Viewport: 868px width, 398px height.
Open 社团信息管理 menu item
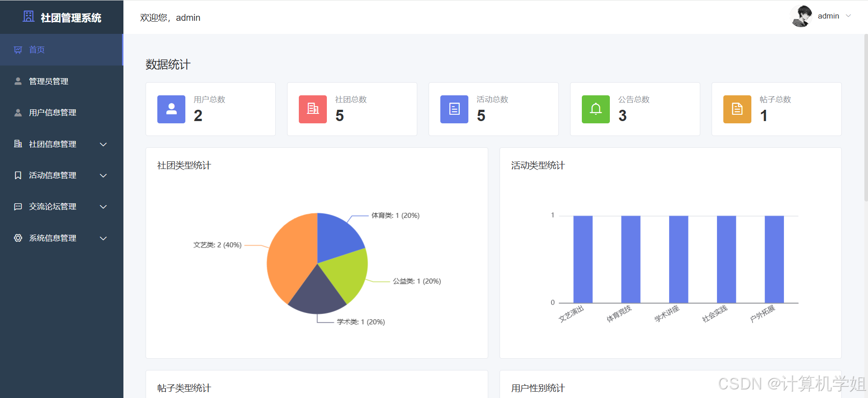[61, 144]
